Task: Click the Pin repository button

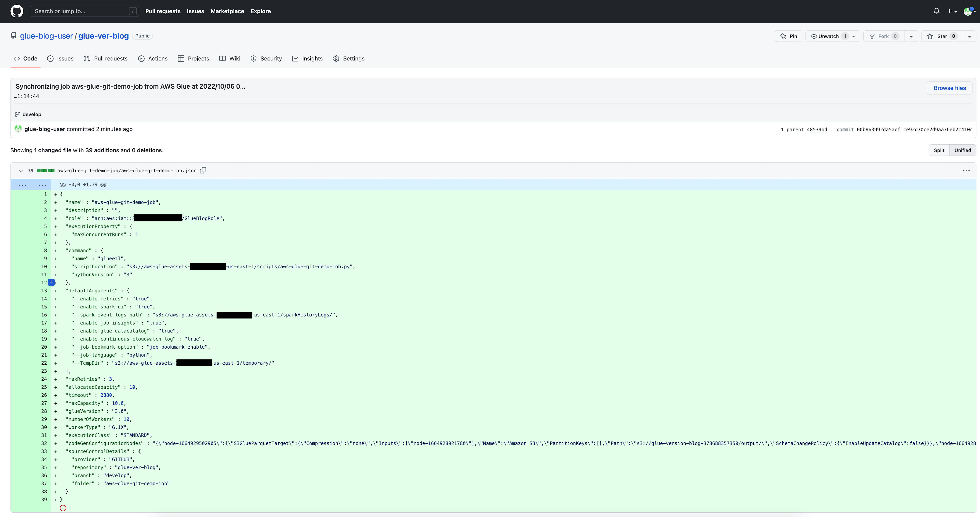Action: click(x=789, y=36)
